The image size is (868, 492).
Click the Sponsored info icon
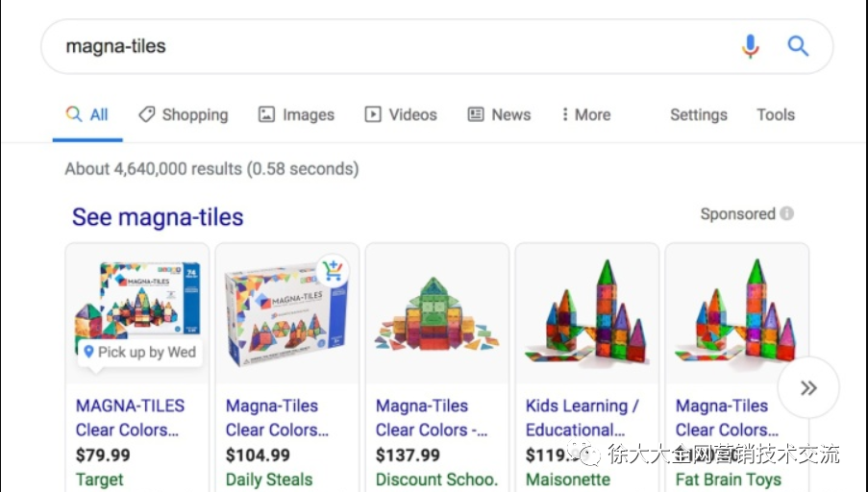[787, 213]
